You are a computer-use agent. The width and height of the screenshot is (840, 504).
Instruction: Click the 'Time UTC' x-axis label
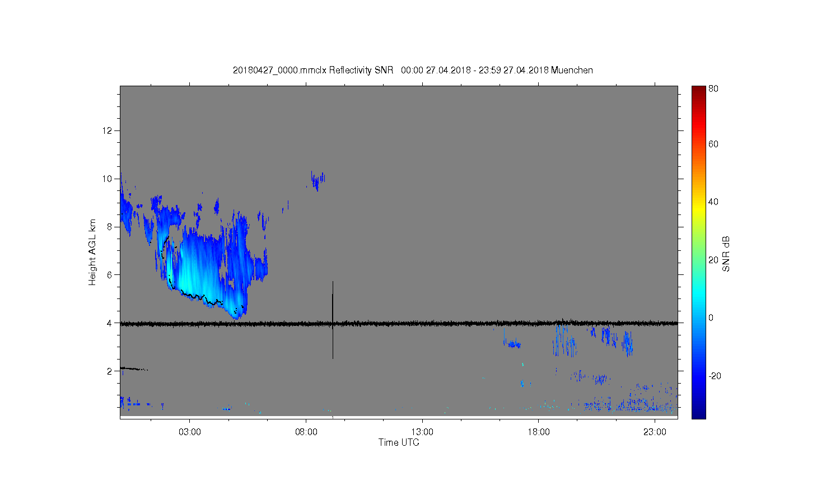click(x=399, y=442)
